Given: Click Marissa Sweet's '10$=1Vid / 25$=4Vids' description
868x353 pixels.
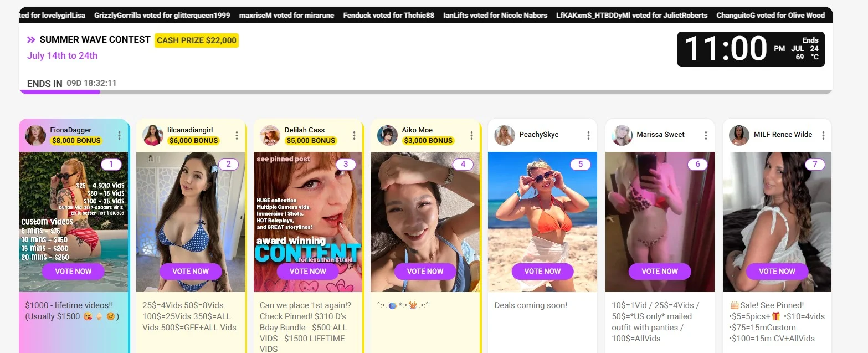Looking at the screenshot, I should click(x=656, y=322).
